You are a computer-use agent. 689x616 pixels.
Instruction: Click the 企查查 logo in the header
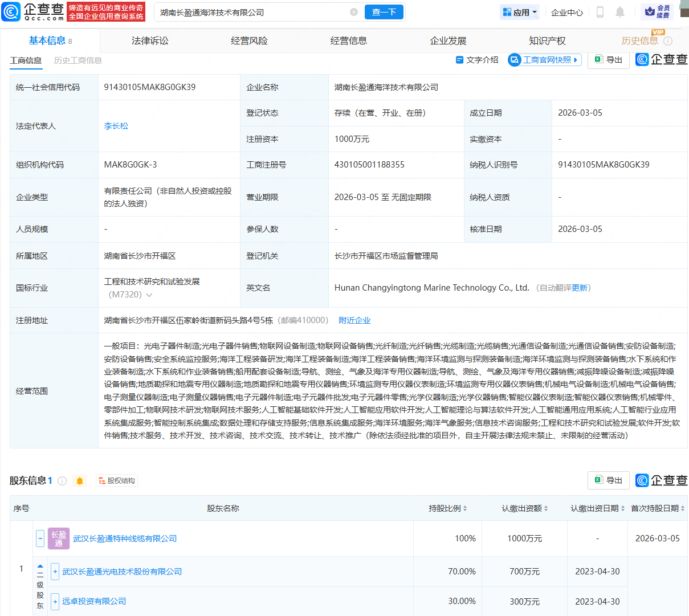[34, 11]
